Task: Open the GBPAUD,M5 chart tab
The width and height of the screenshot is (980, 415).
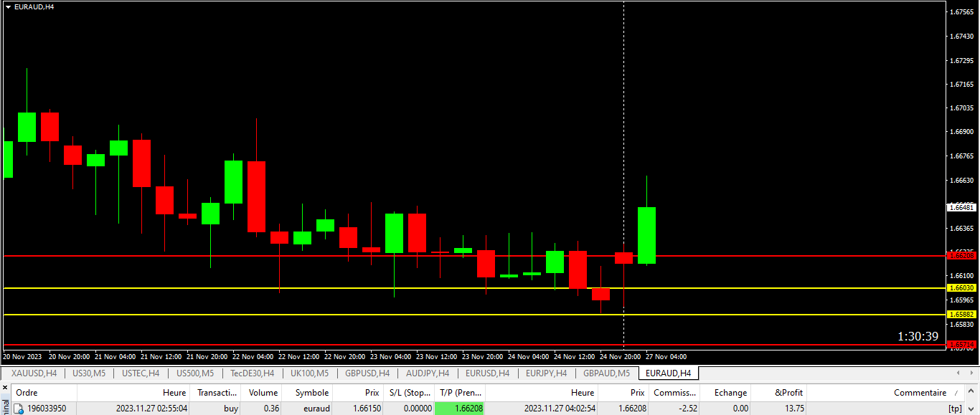Action: click(x=606, y=373)
